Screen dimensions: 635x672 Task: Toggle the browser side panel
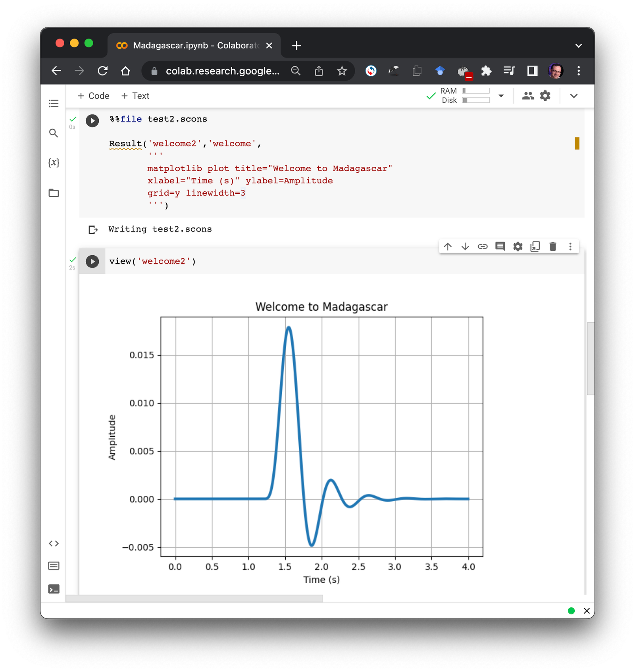click(532, 71)
